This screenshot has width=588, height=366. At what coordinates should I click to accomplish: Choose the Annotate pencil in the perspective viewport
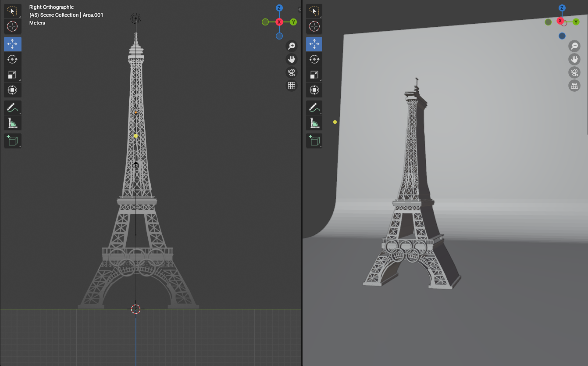coord(314,108)
